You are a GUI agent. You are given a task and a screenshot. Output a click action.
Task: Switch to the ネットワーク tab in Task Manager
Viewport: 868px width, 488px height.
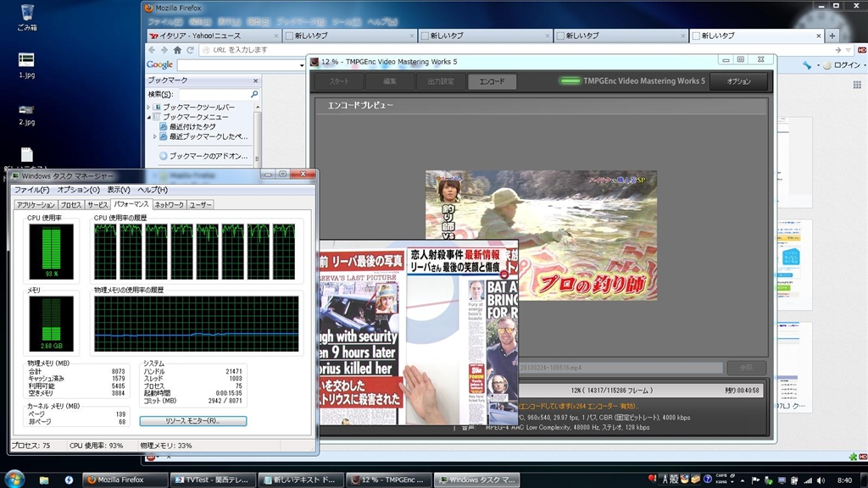tap(169, 205)
